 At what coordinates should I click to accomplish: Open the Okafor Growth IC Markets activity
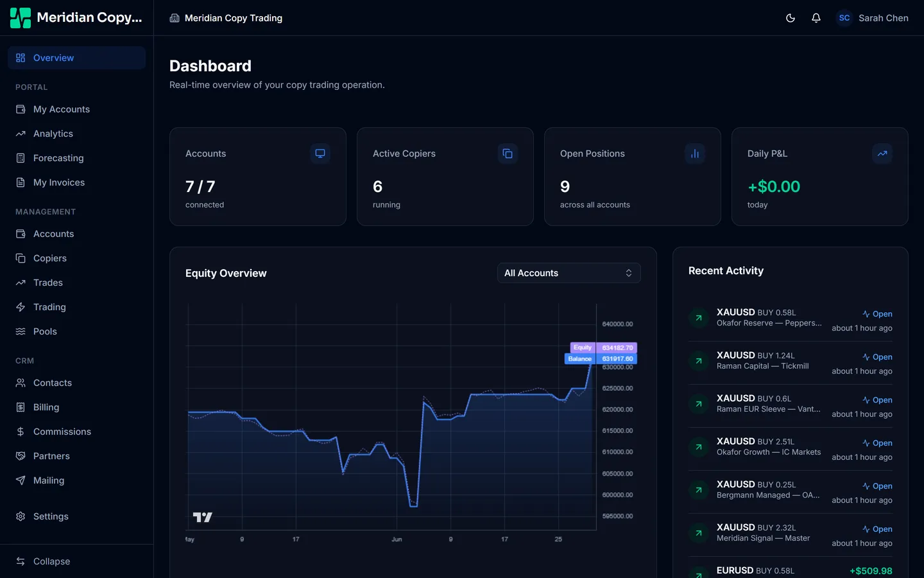(791, 449)
